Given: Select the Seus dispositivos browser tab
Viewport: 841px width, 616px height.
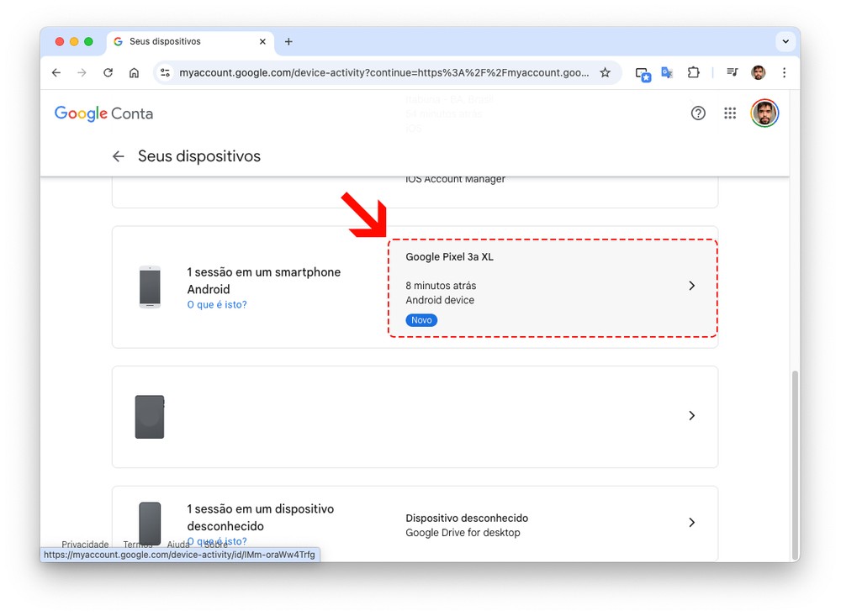Looking at the screenshot, I should (x=185, y=41).
